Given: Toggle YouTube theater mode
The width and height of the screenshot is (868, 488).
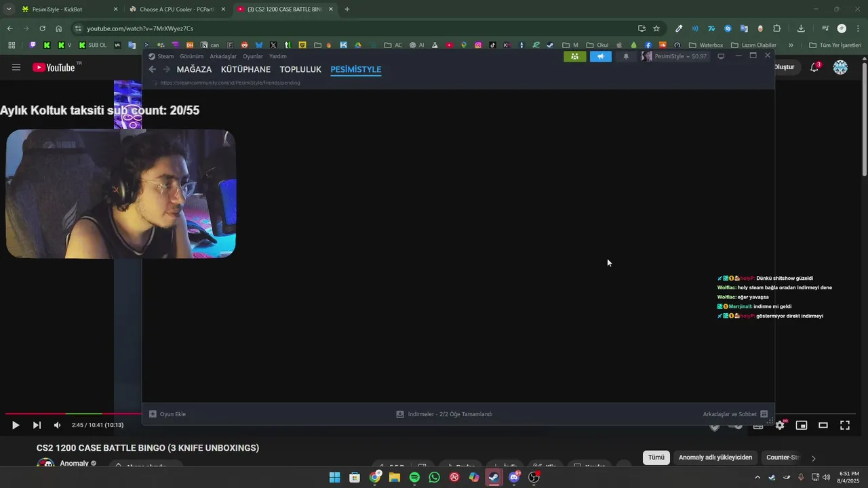Looking at the screenshot, I should pyautogui.click(x=823, y=425).
